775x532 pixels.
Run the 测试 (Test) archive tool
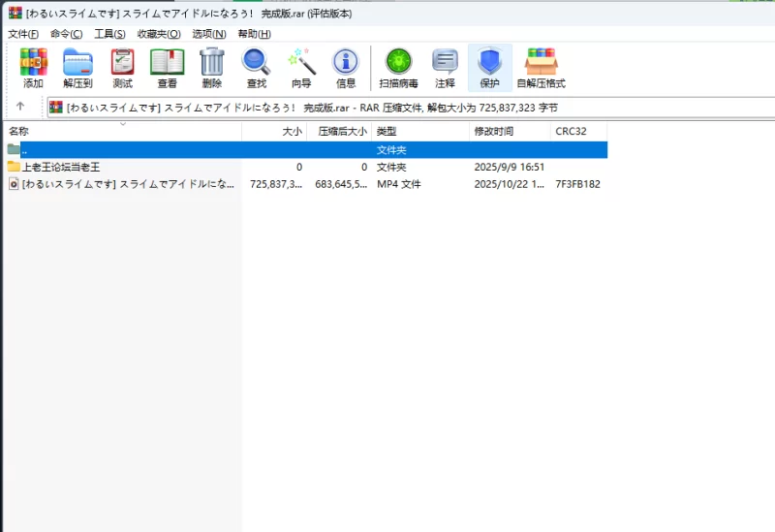tap(122, 68)
